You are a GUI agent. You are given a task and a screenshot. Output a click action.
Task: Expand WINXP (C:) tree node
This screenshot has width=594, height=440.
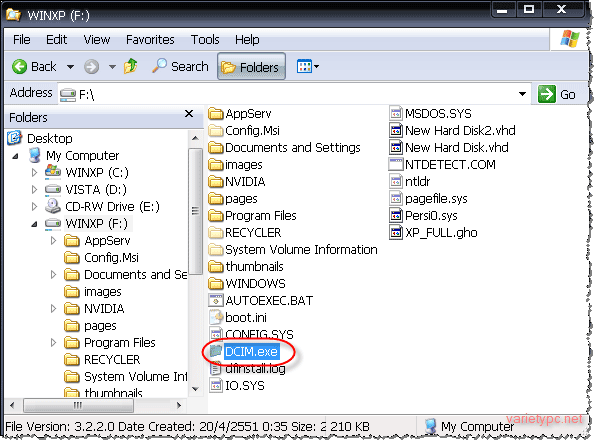tap(34, 173)
